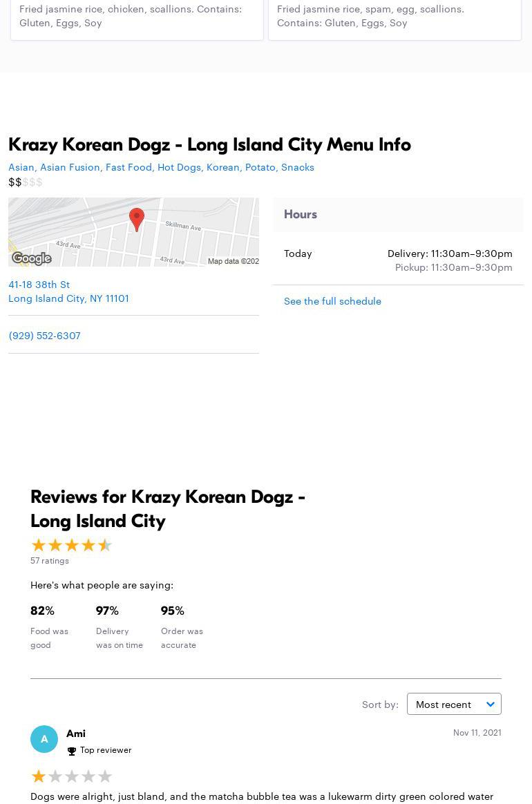Click Ami's one-star review rating

[x=71, y=776]
